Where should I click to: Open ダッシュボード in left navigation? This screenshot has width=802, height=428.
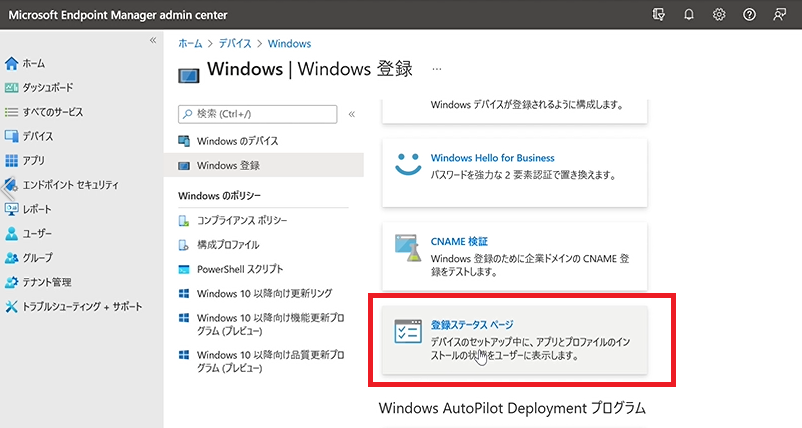click(x=48, y=88)
